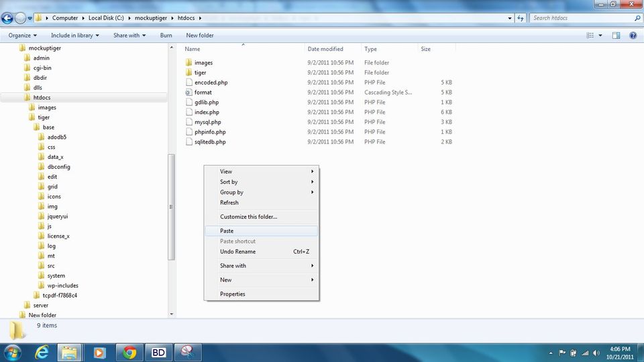Screen dimensions: 644x362
Task: Sort files by Date modified column
Action: (x=325, y=49)
